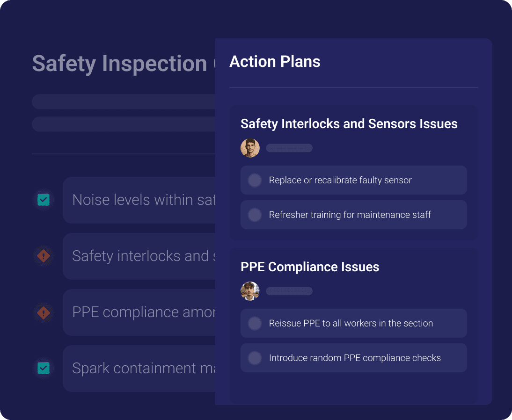The height and width of the screenshot is (420, 512).
Task: Check off 'Refresher training for maintenance staff'
Action: click(x=255, y=215)
